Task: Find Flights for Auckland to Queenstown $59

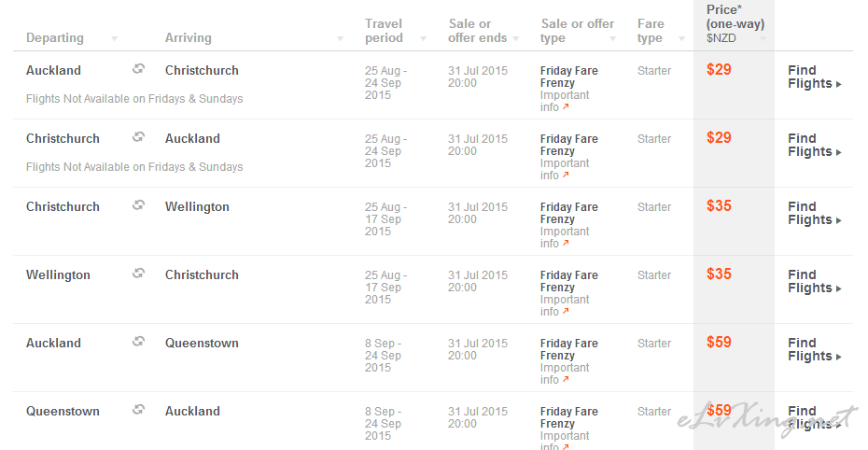Action: pos(814,349)
